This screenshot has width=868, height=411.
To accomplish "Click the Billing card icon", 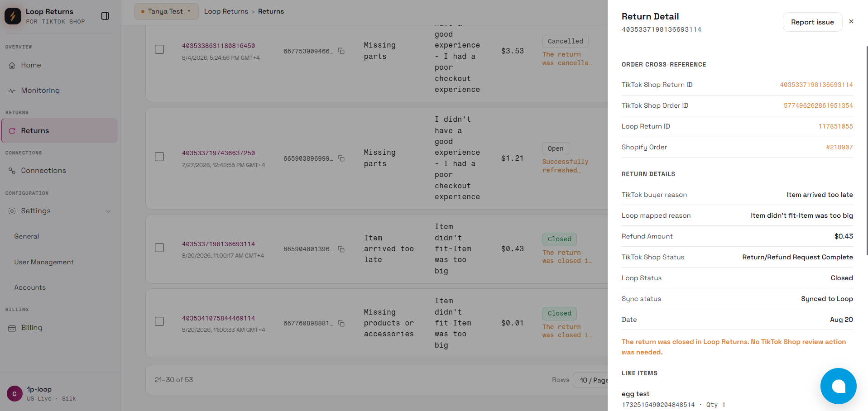I will [12, 328].
